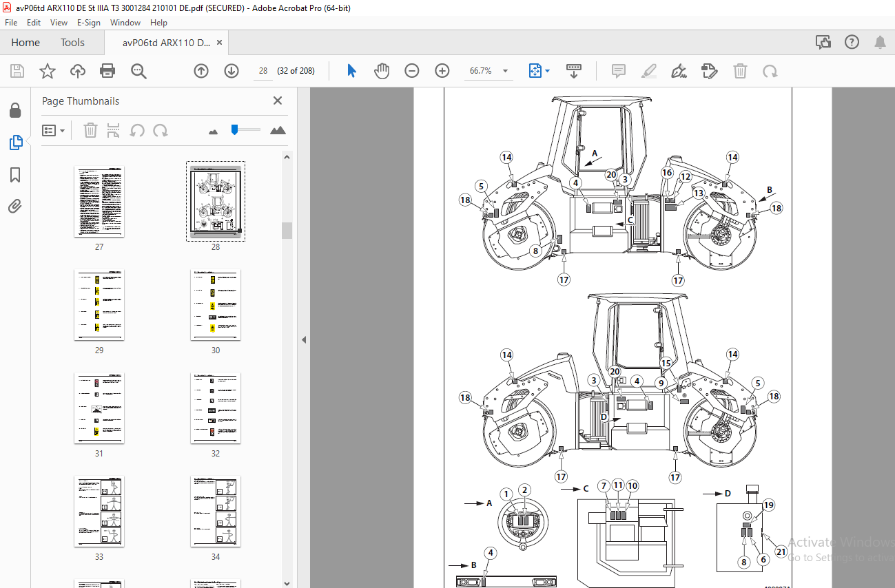
Task: Switch to the Home tab
Action: pyautogui.click(x=25, y=43)
